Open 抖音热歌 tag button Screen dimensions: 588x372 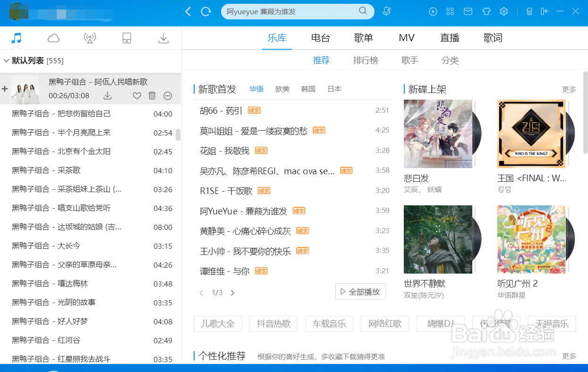[273, 324]
